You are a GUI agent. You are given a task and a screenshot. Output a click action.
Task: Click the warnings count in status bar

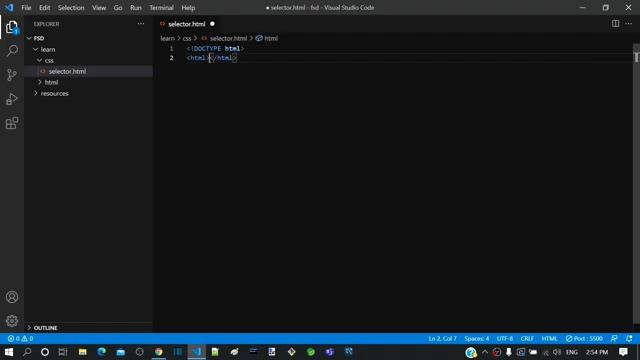[x=27, y=339]
